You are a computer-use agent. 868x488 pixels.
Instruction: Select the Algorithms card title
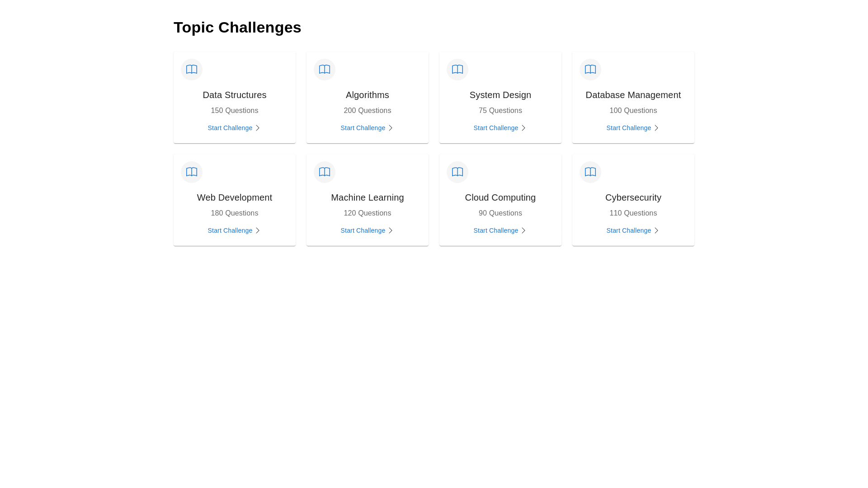coord(367,95)
